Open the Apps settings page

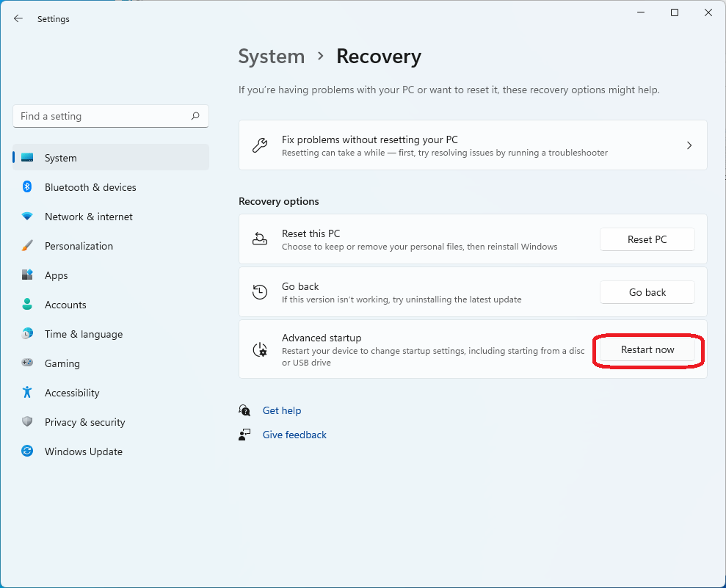(x=111, y=275)
